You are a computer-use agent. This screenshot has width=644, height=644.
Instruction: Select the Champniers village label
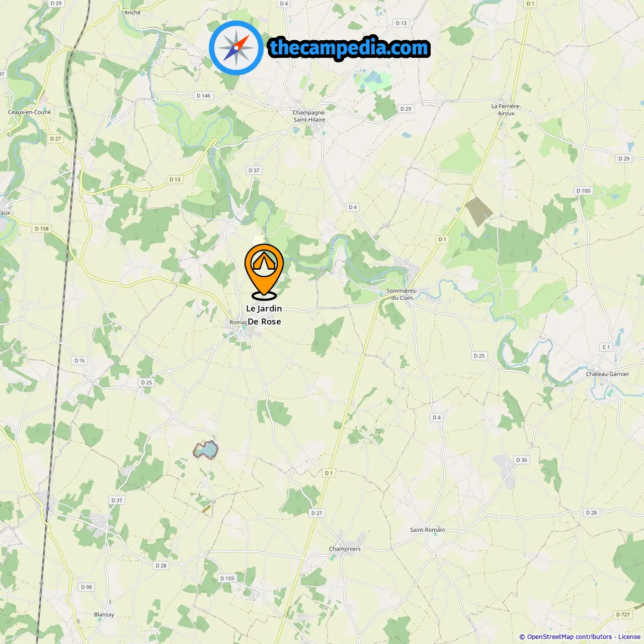tap(345, 549)
